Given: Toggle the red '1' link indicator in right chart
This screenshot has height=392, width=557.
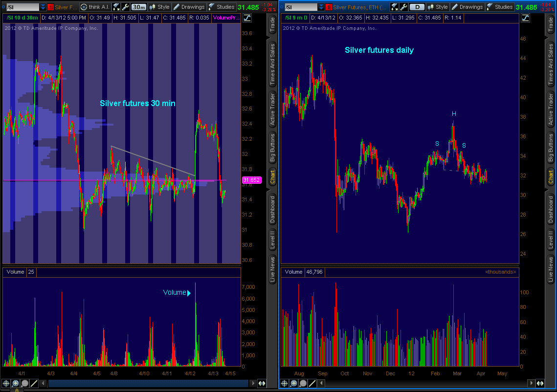Looking at the screenshot, I should click(x=329, y=7).
